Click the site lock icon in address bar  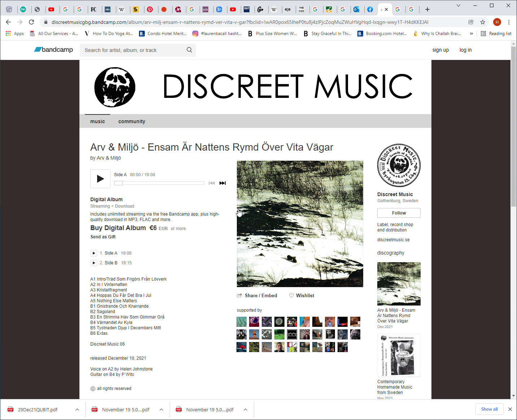coord(46,22)
